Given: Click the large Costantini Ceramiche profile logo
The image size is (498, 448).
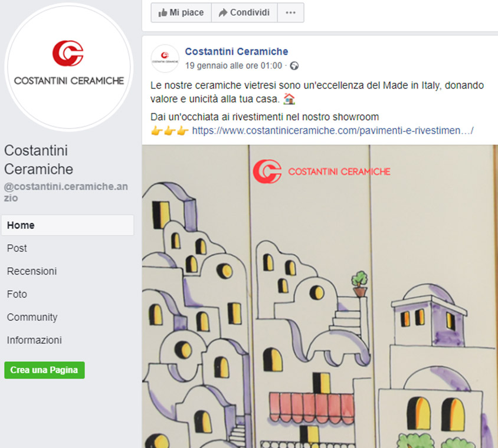Looking at the screenshot, I should point(68,67).
